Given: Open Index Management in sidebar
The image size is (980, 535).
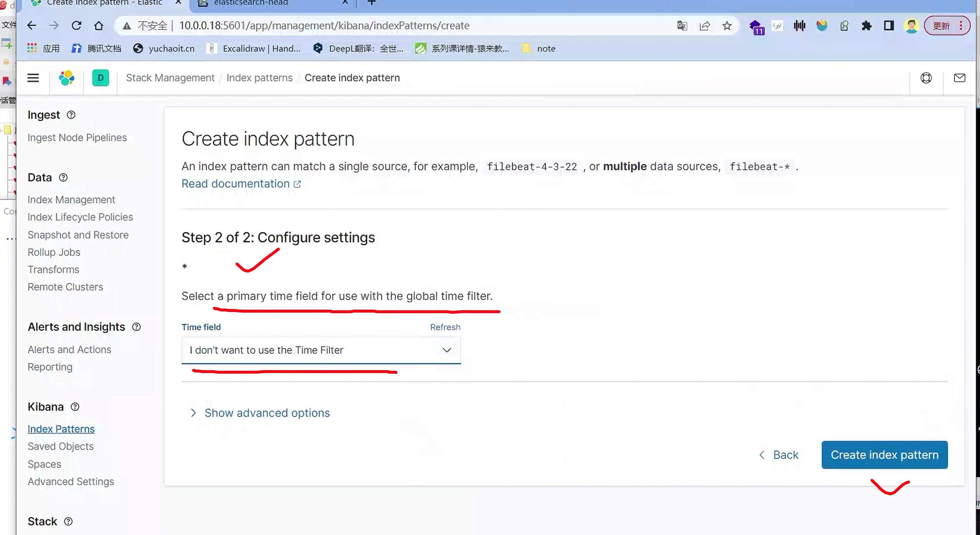Looking at the screenshot, I should coord(71,199).
